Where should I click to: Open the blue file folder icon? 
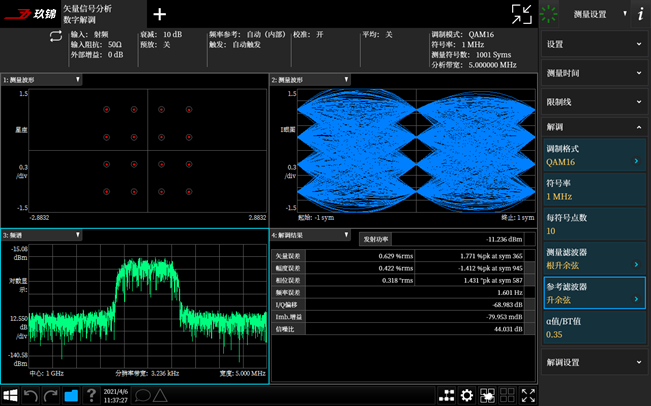click(x=71, y=395)
